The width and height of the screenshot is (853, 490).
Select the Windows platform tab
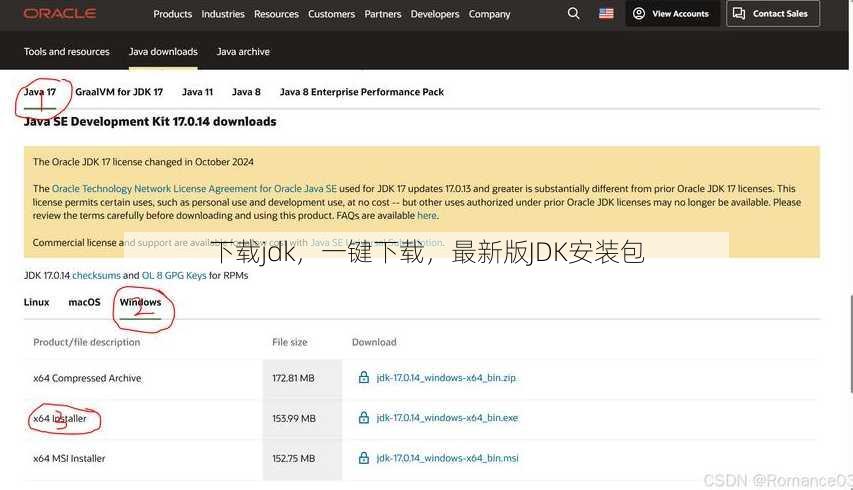tap(140, 302)
